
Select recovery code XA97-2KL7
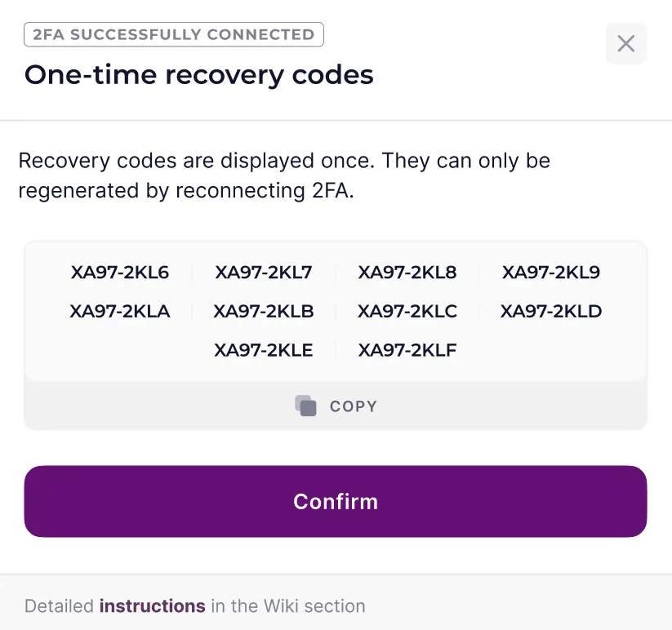tap(263, 273)
